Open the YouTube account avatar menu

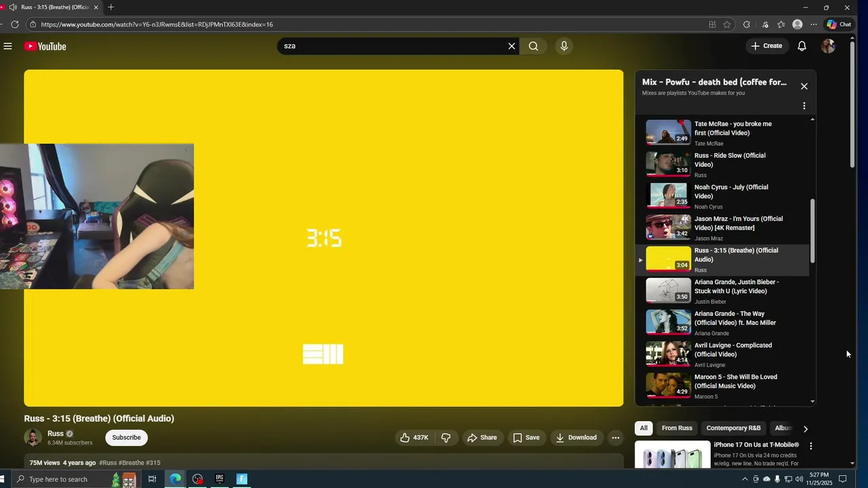coord(827,46)
